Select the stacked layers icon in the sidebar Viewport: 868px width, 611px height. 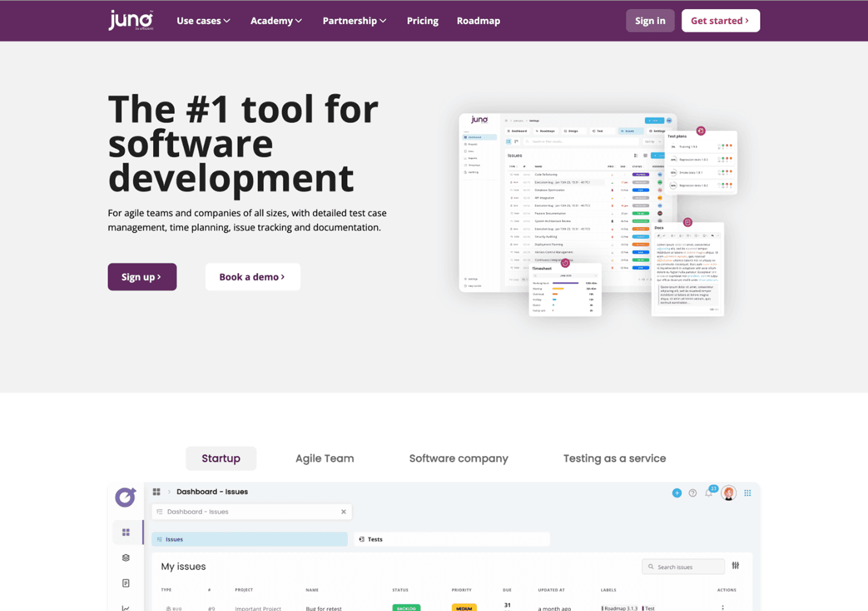click(126, 557)
